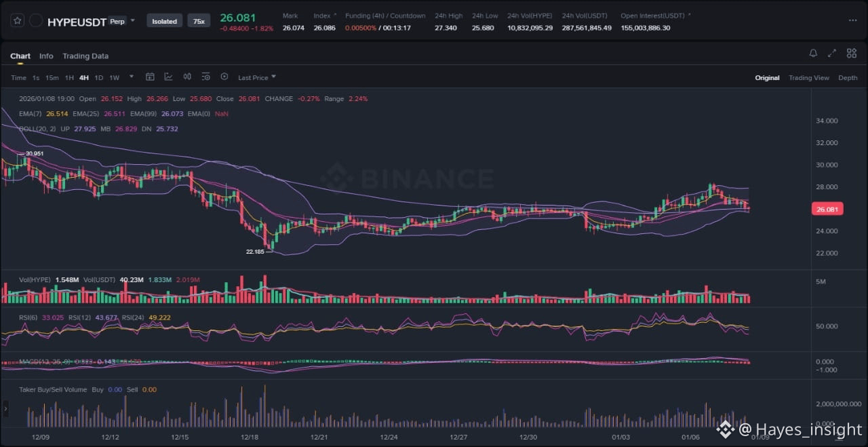Switch to Trading View chart
Image resolution: width=868 pixels, height=447 pixels.
coord(808,78)
